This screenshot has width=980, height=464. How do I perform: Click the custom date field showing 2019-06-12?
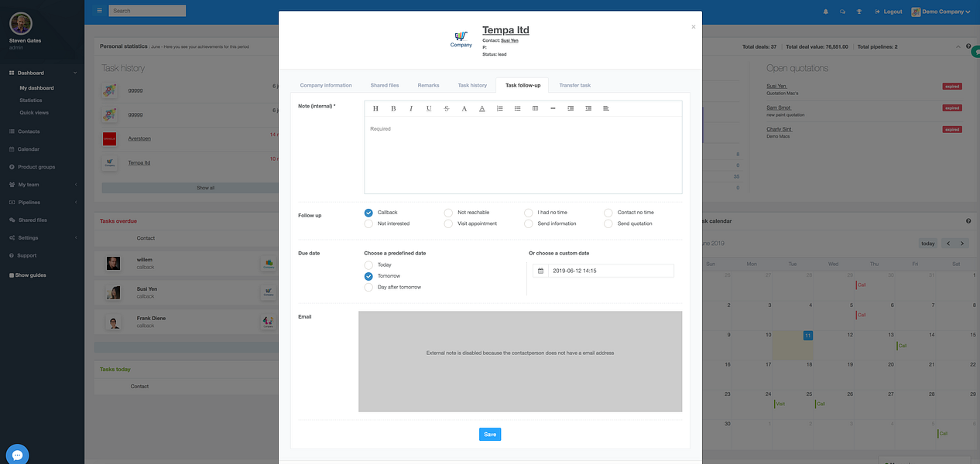point(604,271)
